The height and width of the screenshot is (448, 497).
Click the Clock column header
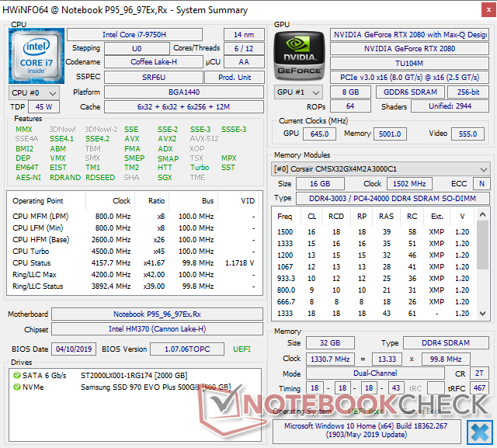coord(121,201)
